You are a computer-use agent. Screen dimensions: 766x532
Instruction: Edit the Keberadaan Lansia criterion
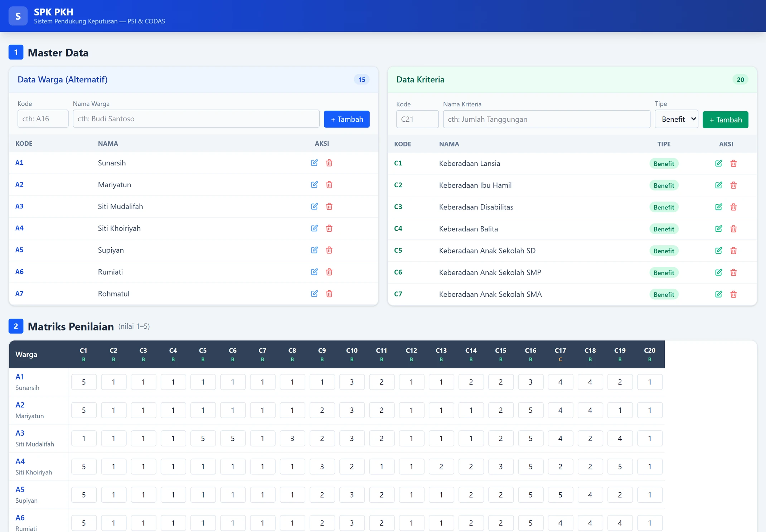pos(718,164)
